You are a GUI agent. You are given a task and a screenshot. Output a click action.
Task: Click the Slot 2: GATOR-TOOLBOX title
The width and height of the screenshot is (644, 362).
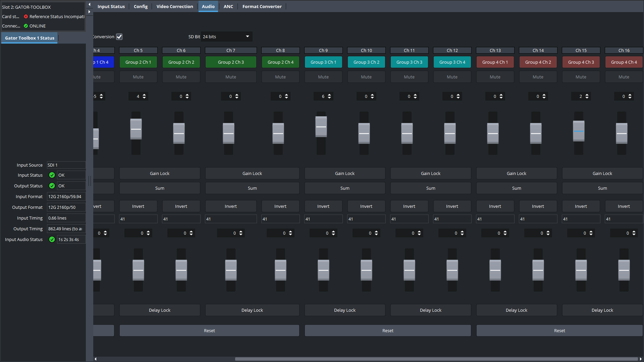coord(26,7)
